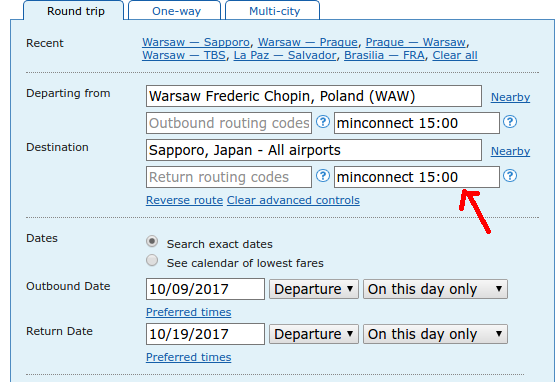Open help icon next to return minconnect field
Image resolution: width=557 pixels, height=382 pixels.
click(510, 176)
